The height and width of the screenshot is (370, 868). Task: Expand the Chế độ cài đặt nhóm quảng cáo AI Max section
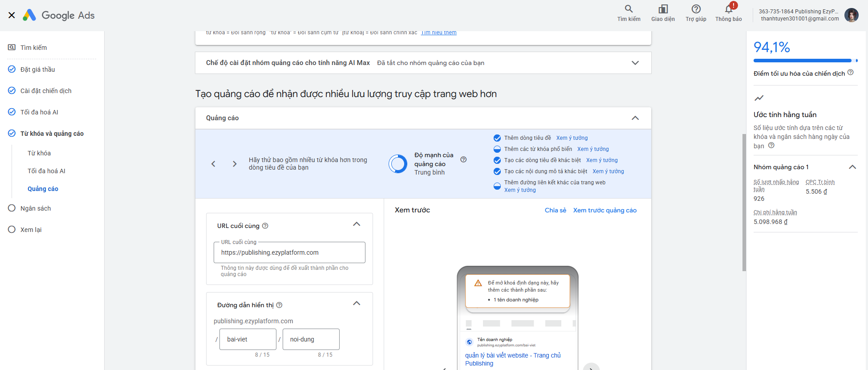635,63
